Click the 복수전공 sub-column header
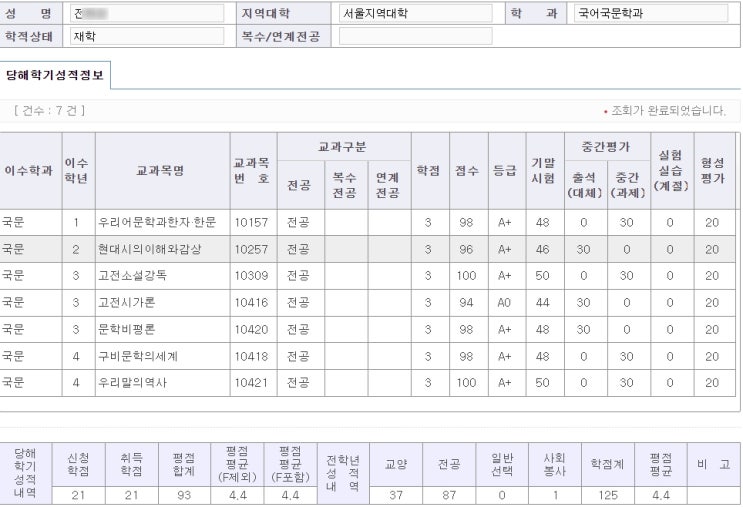743x507 pixels. (346, 185)
